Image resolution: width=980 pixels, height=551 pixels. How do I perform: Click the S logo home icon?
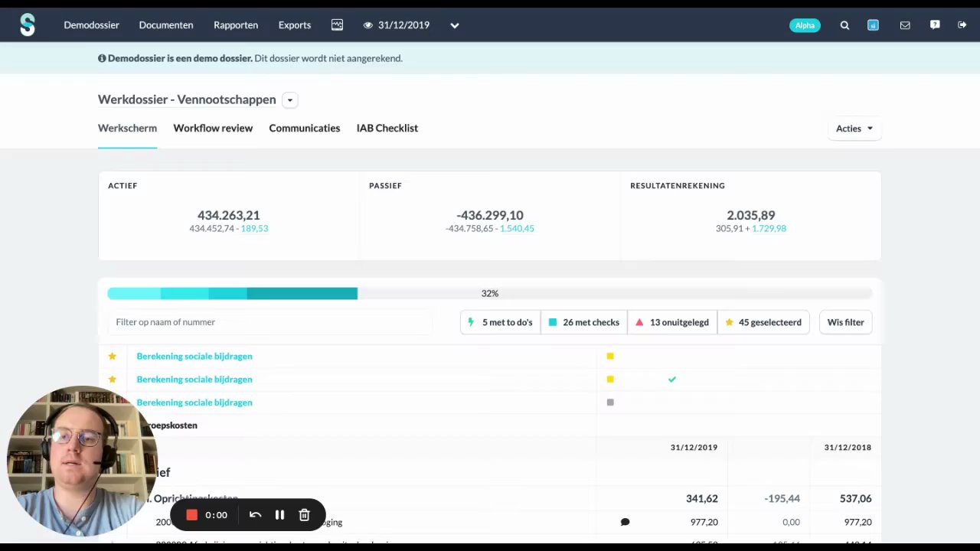28,24
